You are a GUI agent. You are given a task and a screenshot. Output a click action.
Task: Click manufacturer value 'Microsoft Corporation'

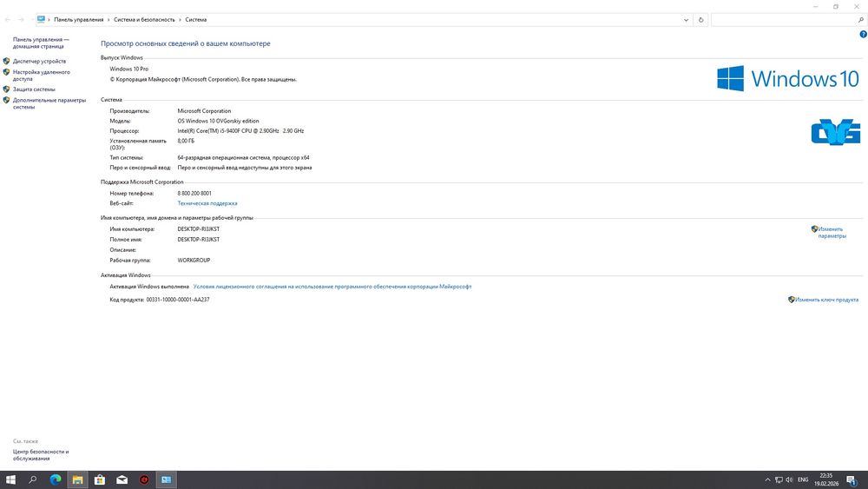pyautogui.click(x=204, y=111)
